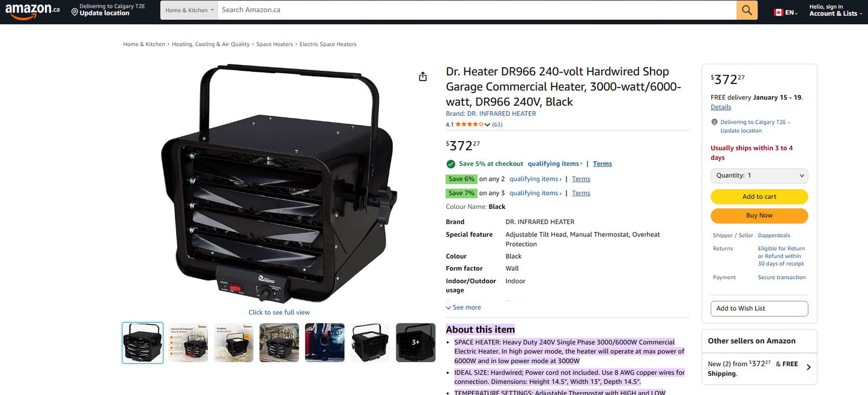The image size is (868, 395).
Task: Click the green Save 5% checkmark icon
Action: (x=450, y=163)
